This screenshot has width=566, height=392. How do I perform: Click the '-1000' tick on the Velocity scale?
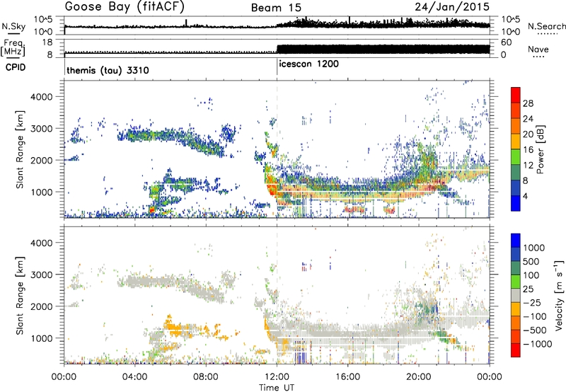[x=538, y=344]
